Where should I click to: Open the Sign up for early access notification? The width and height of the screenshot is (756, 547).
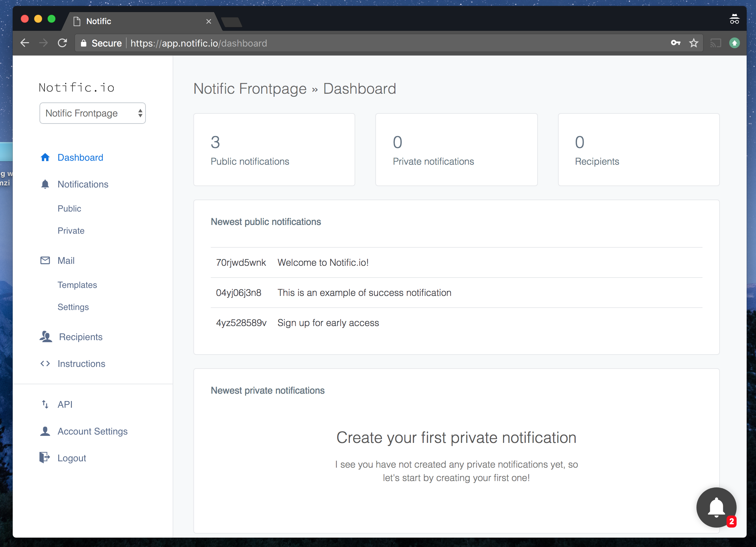328,322
